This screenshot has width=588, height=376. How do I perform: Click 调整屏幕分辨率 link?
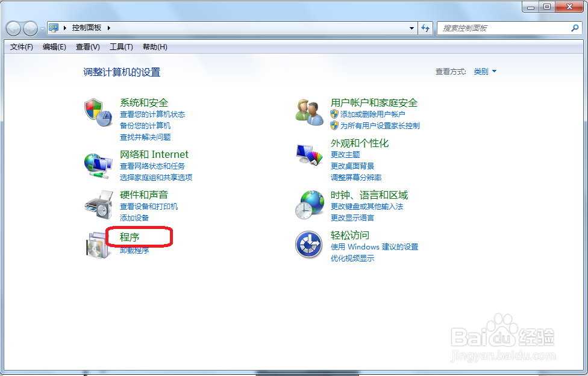point(356,177)
